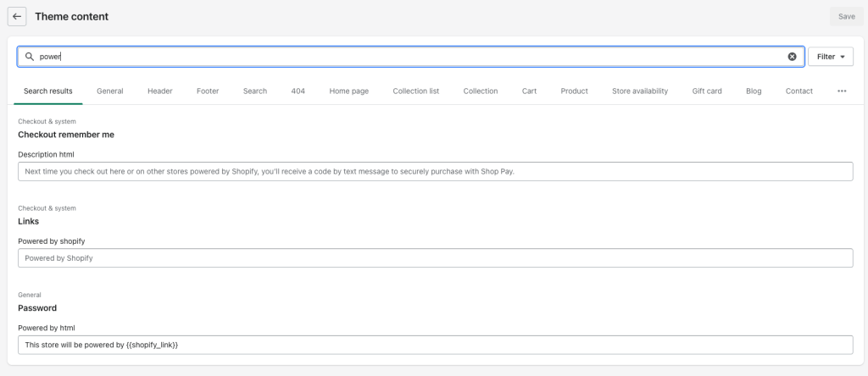Open the Blog tab
Viewport: 868px width, 376px height.
(x=754, y=91)
